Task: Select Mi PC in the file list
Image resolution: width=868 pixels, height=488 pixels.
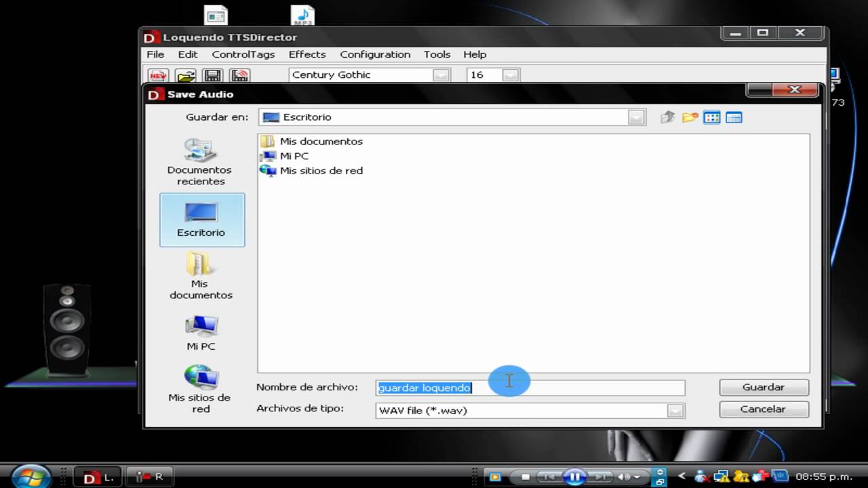Action: tap(285, 156)
